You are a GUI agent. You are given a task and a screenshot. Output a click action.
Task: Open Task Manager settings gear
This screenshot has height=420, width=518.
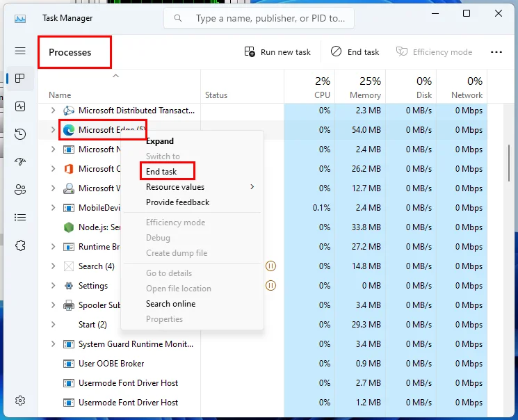tap(20, 401)
